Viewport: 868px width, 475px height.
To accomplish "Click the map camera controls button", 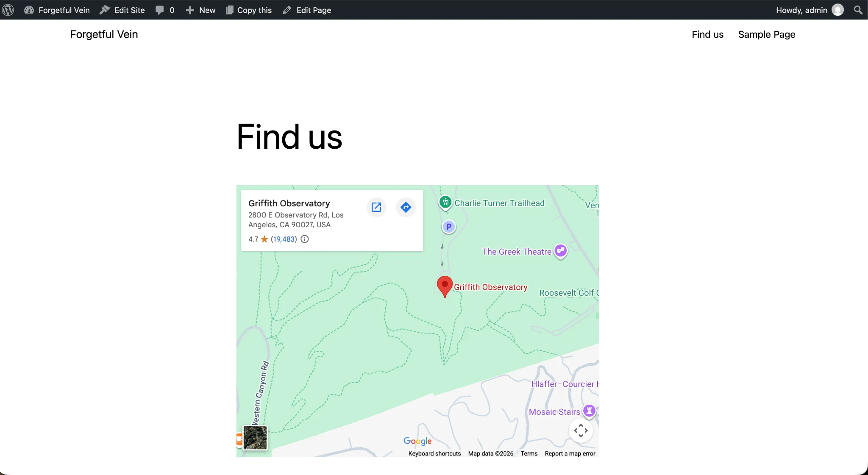I will [x=581, y=431].
